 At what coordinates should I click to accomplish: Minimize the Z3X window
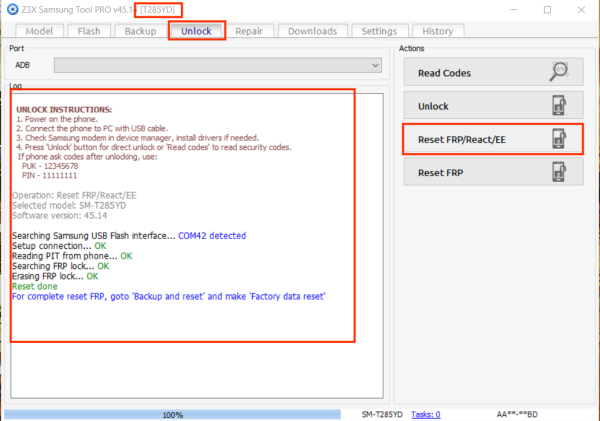(514, 10)
